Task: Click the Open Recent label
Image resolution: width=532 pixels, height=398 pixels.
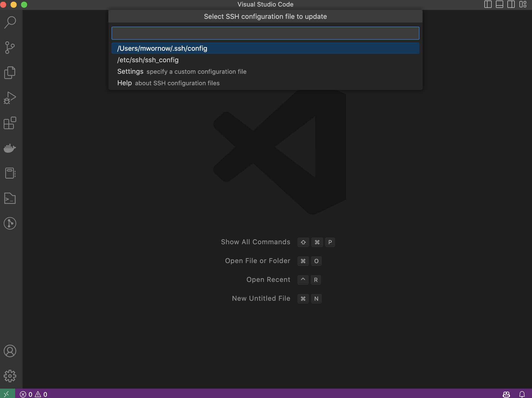Action: (x=268, y=280)
